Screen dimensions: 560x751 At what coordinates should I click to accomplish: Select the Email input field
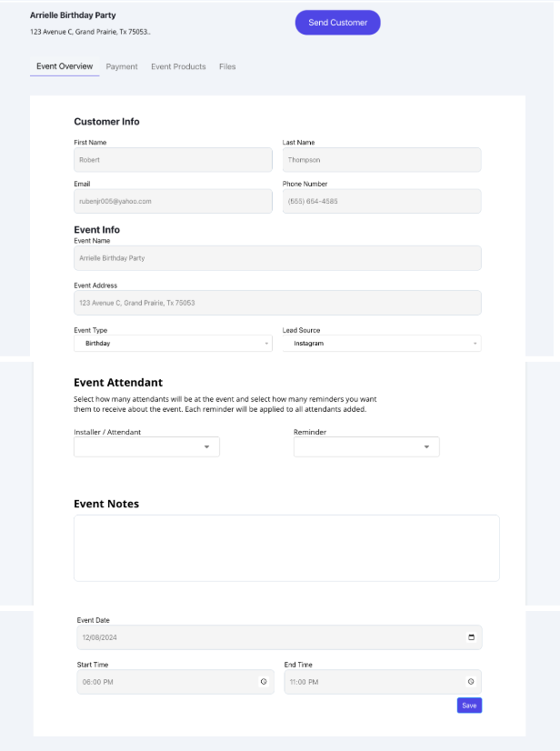click(x=173, y=201)
